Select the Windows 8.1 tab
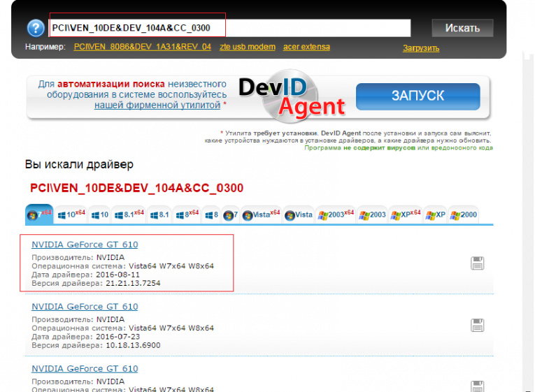The width and height of the screenshot is (535, 392). [159, 215]
